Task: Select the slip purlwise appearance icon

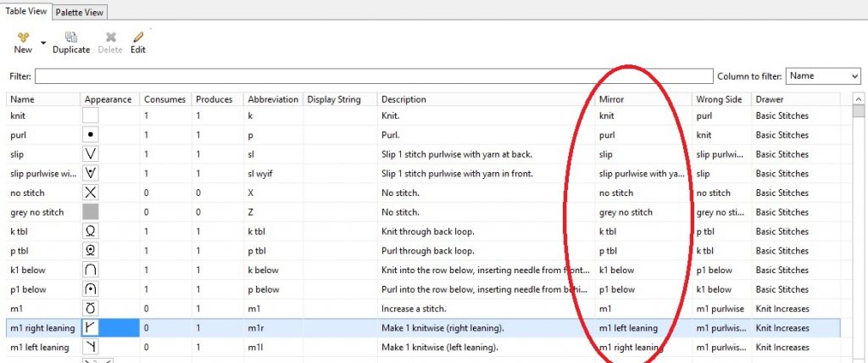Action: 90,174
